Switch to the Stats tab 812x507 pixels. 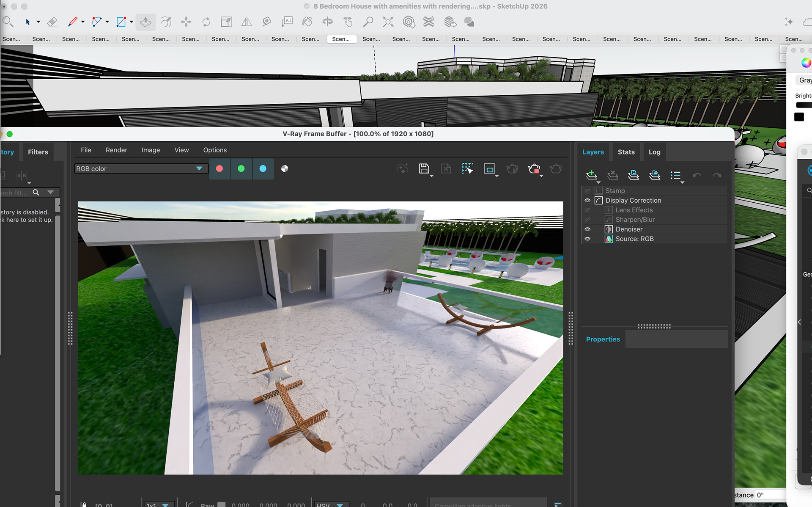[x=626, y=152]
